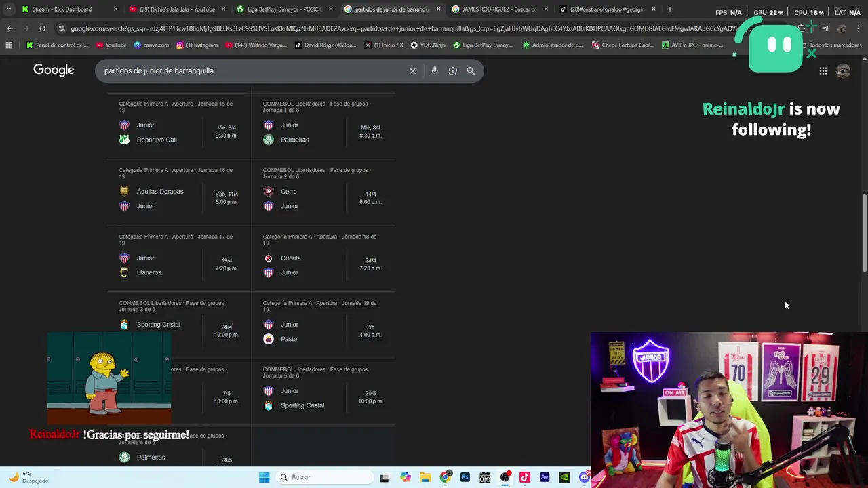The width and height of the screenshot is (868, 488).
Task: Reload the page
Action: (x=42, y=28)
